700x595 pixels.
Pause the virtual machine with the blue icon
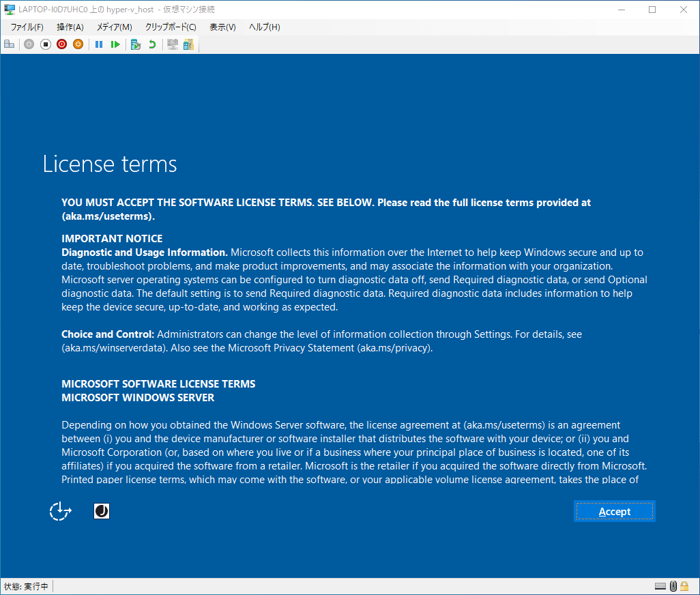tap(99, 44)
